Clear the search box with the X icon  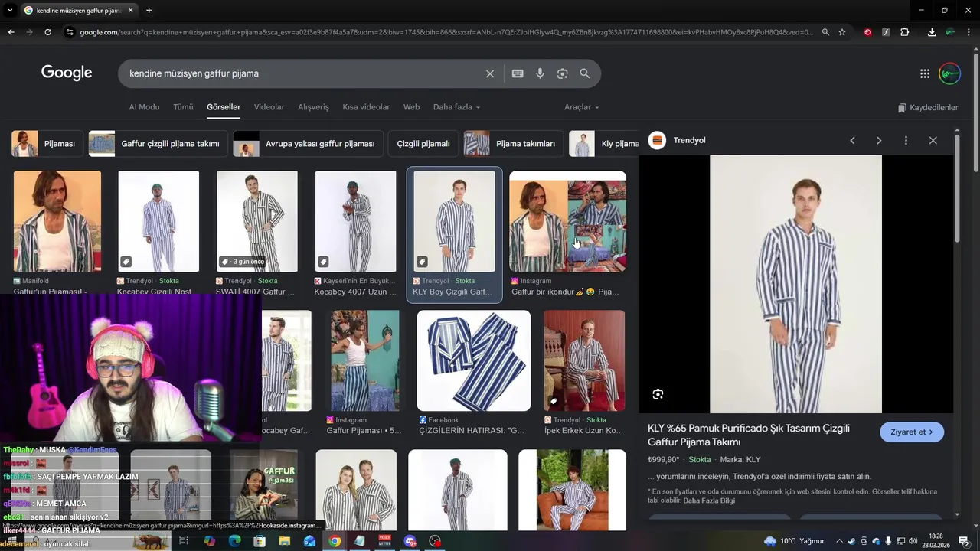click(490, 73)
